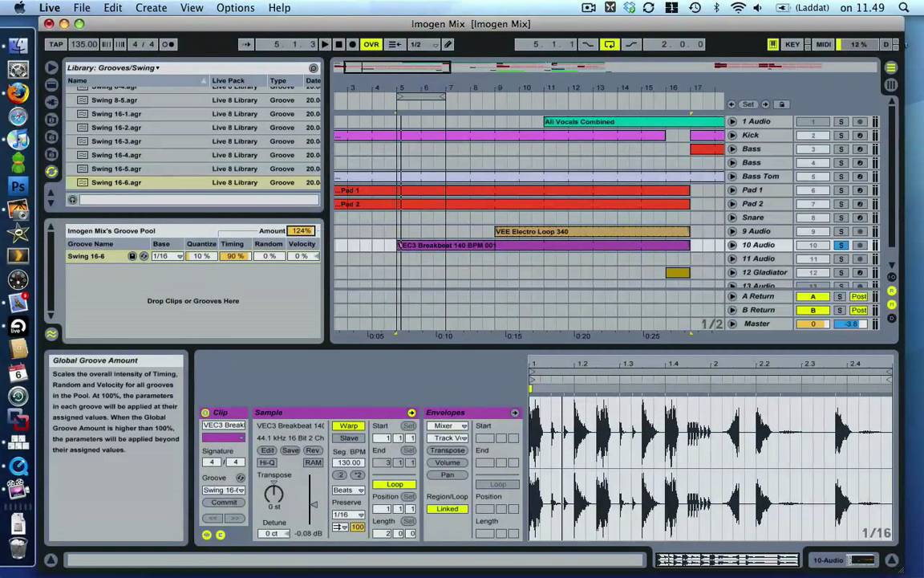
Task: Open Firefox from the Dock
Action: pyautogui.click(x=18, y=92)
